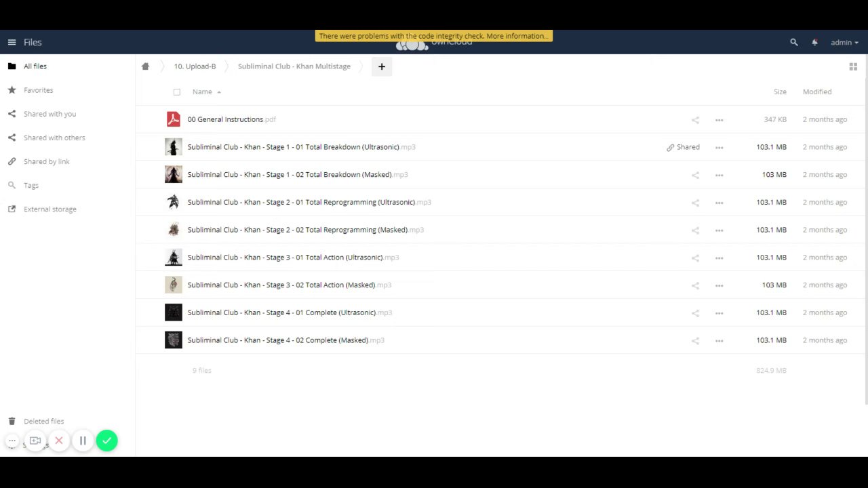Open the 10. Upload-B breadcrumb
The height and width of the screenshot is (488, 868).
pos(195,66)
